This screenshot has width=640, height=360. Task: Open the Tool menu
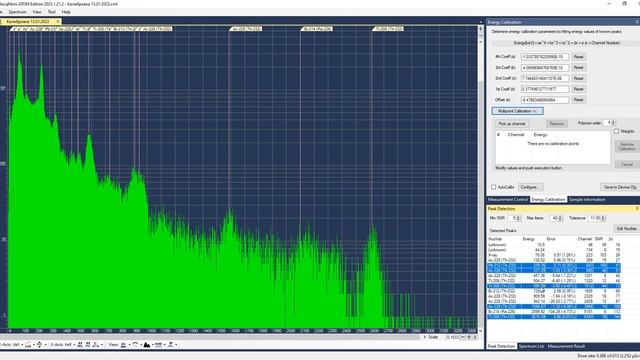[51, 12]
